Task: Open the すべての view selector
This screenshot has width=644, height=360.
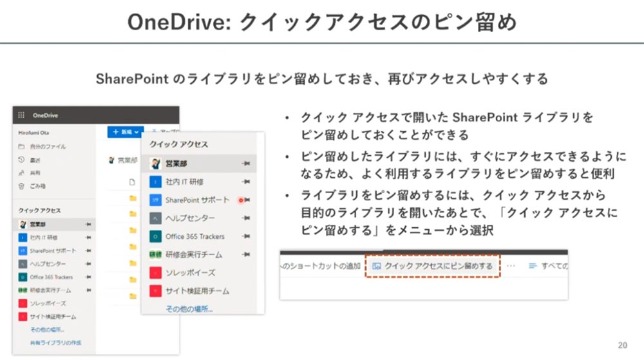Action: tap(548, 266)
